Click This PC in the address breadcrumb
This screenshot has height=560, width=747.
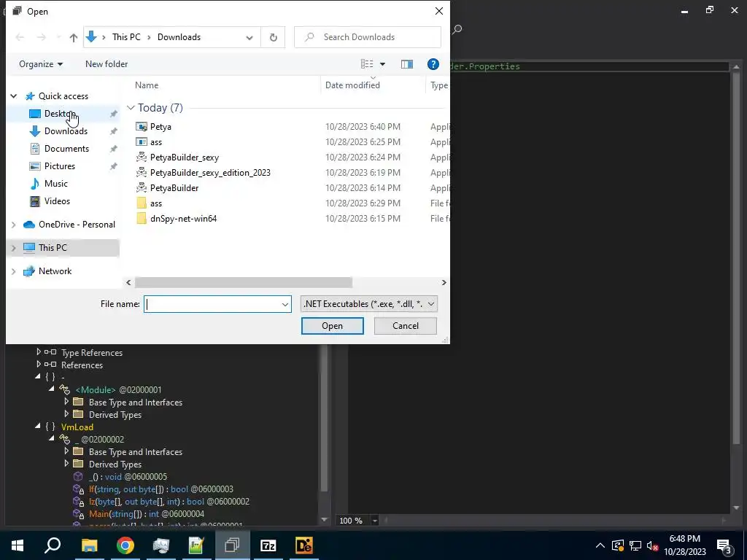click(126, 37)
